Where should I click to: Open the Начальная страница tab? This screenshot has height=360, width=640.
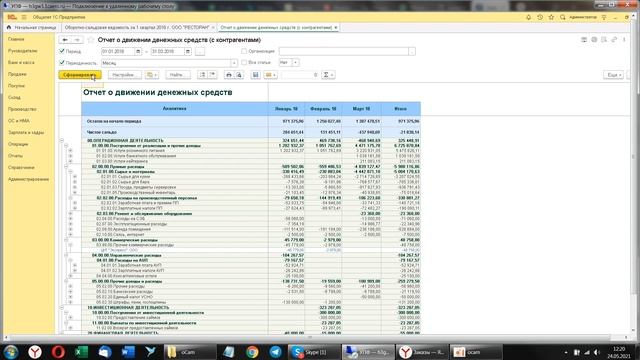click(31, 27)
